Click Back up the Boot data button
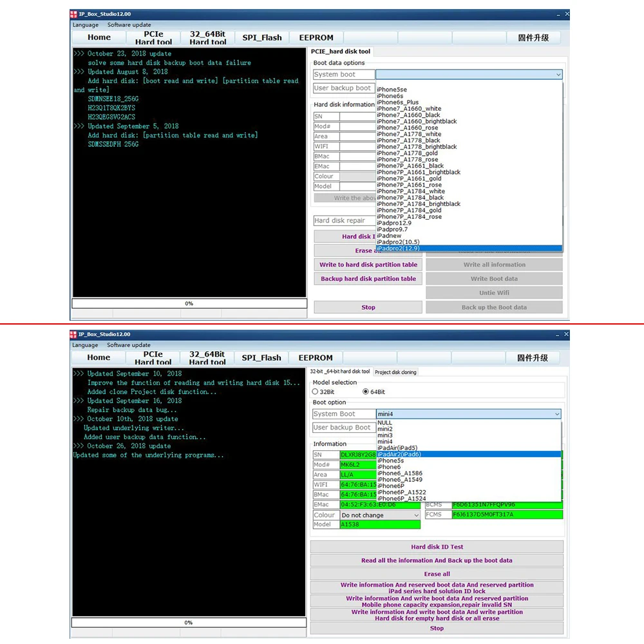 pos(495,307)
